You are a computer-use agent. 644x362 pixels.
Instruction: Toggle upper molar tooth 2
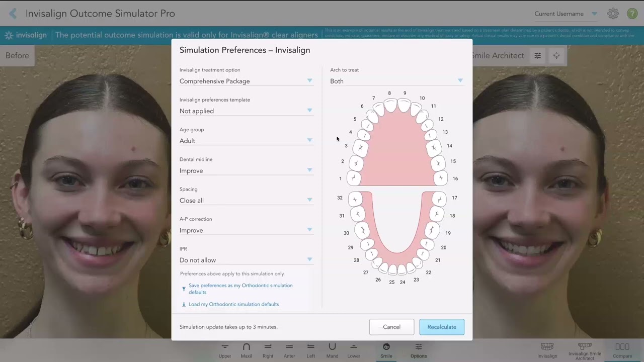(x=356, y=163)
